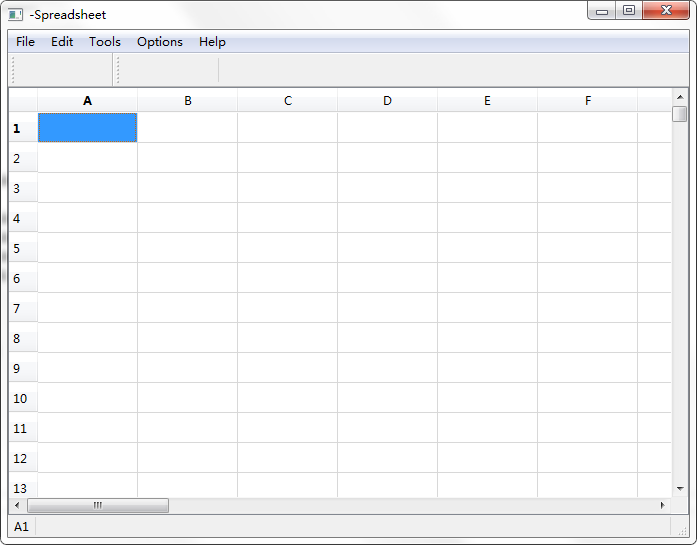697x545 pixels.
Task: Minimize the Spreadsheet window
Action: coord(602,11)
